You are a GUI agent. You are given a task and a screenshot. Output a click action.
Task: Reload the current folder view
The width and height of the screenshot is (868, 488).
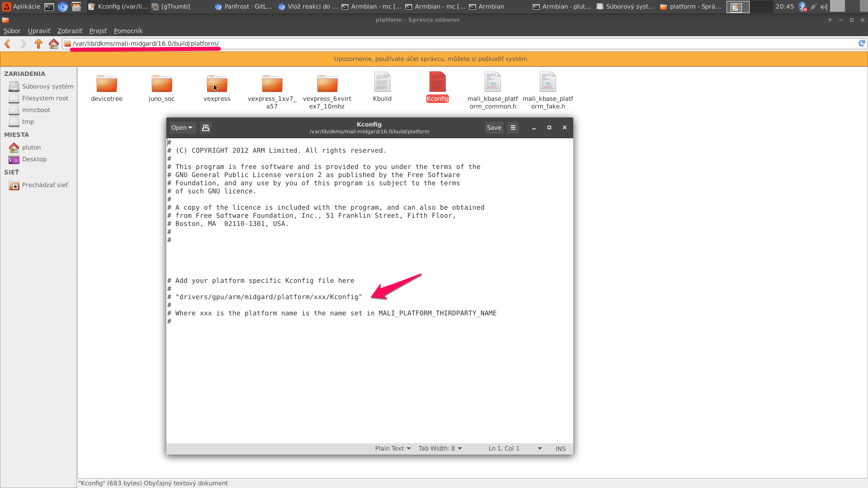(862, 43)
